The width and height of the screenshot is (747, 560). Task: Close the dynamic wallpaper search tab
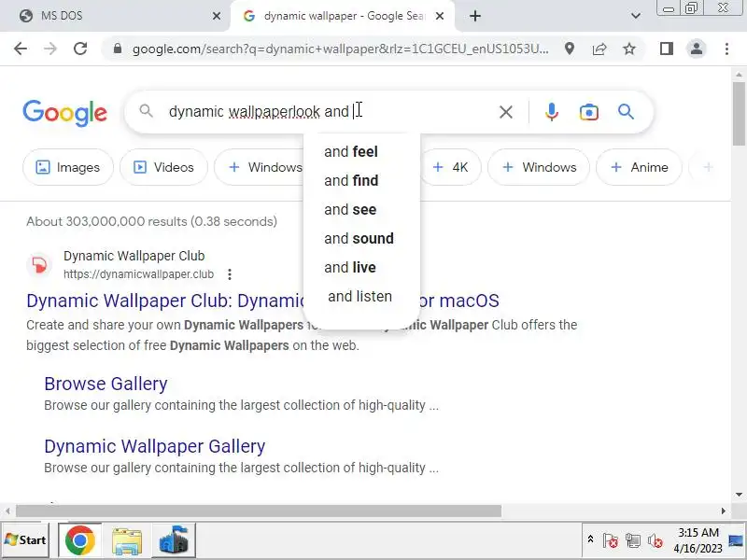pyautogui.click(x=440, y=16)
